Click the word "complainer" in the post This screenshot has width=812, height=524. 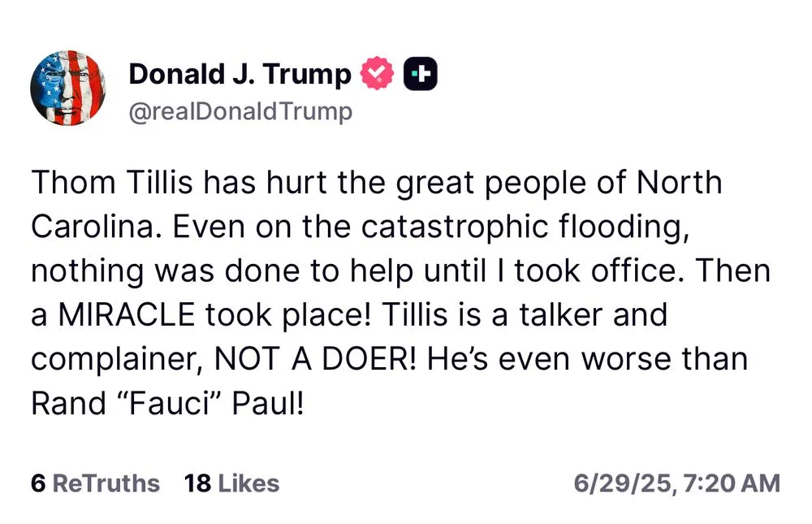(x=108, y=359)
